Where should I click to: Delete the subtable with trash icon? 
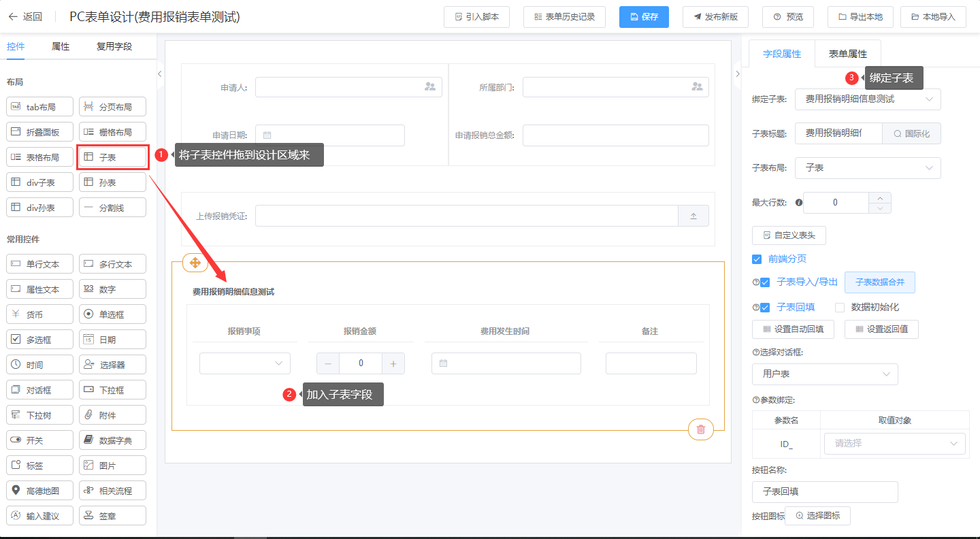coord(701,429)
